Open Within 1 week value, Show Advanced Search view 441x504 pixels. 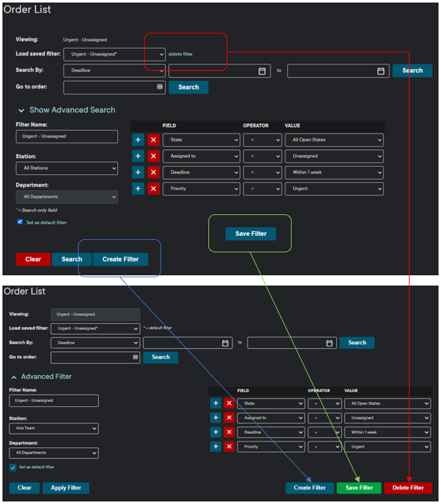(x=334, y=172)
